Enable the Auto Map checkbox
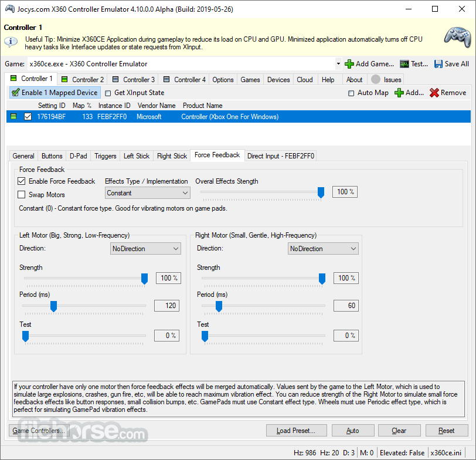Image resolution: width=476 pixels, height=460 pixels. (351, 93)
